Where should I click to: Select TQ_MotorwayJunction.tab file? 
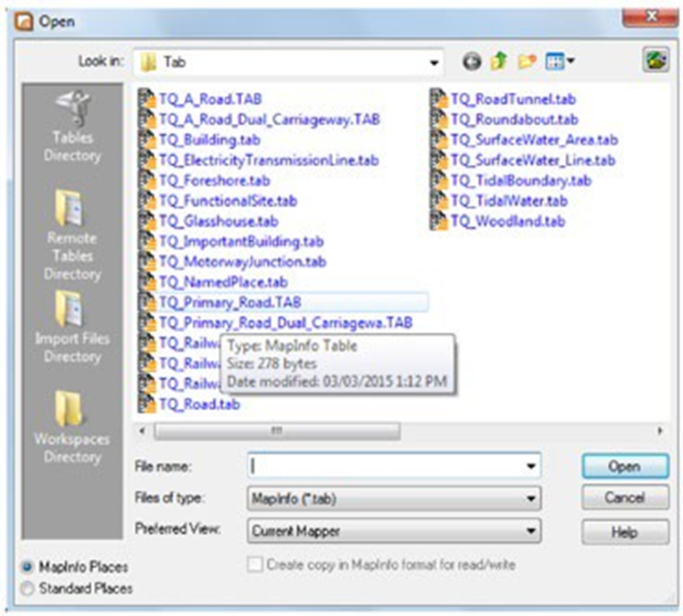coord(242,262)
